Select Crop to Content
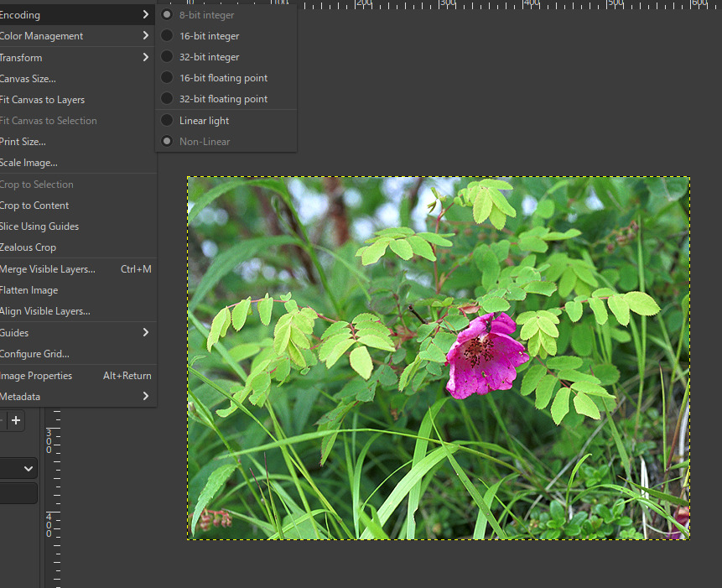 click(35, 206)
